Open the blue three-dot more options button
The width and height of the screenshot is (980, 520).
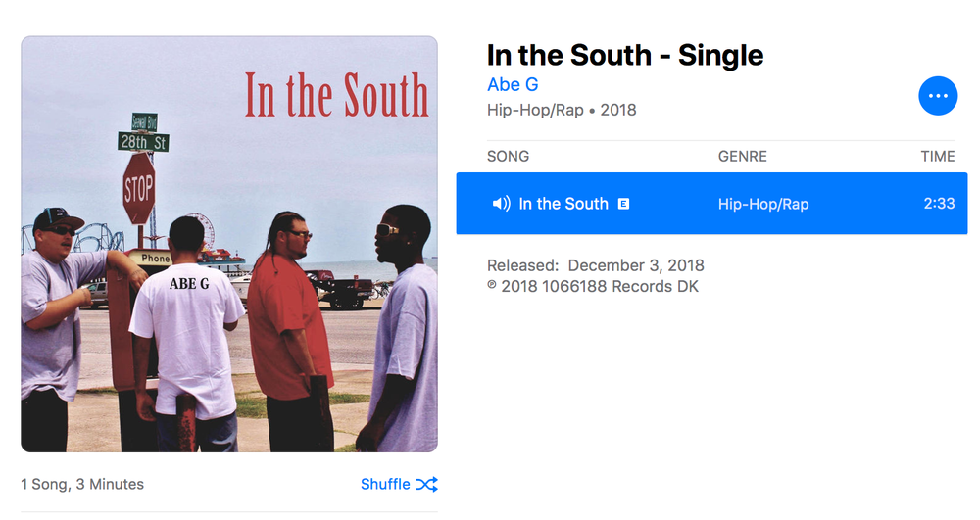(x=938, y=96)
